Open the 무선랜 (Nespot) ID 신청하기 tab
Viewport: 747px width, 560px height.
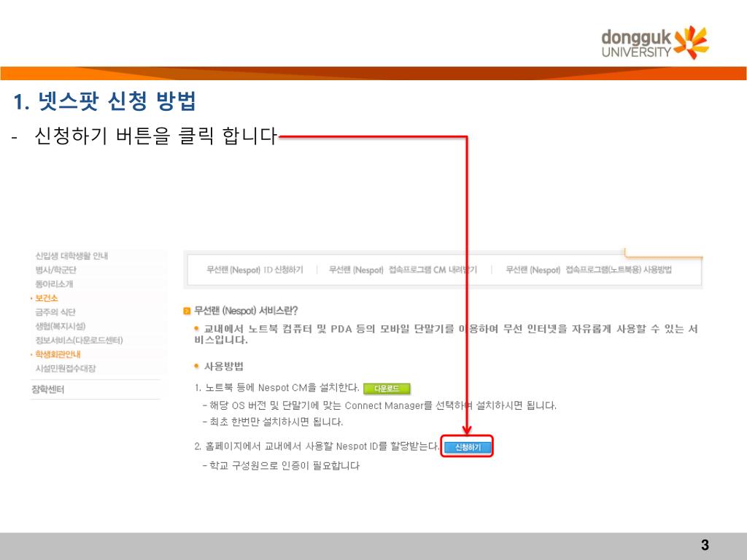click(x=255, y=270)
